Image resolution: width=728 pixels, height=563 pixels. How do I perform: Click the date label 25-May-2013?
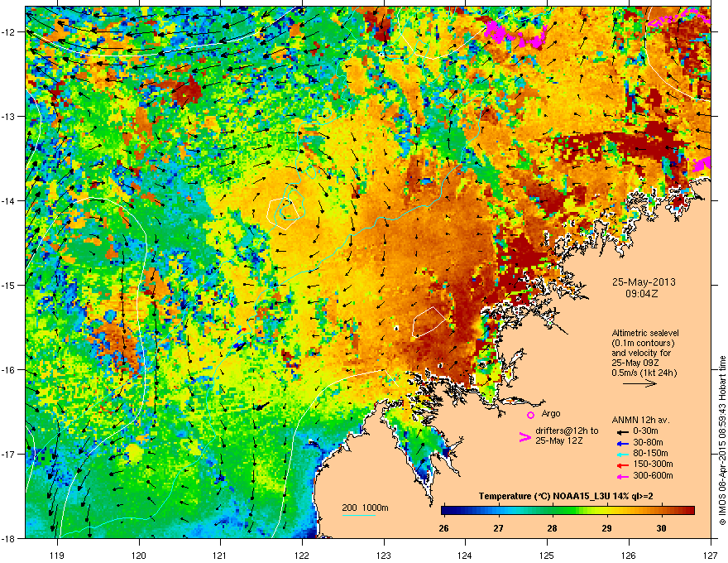[x=644, y=282]
